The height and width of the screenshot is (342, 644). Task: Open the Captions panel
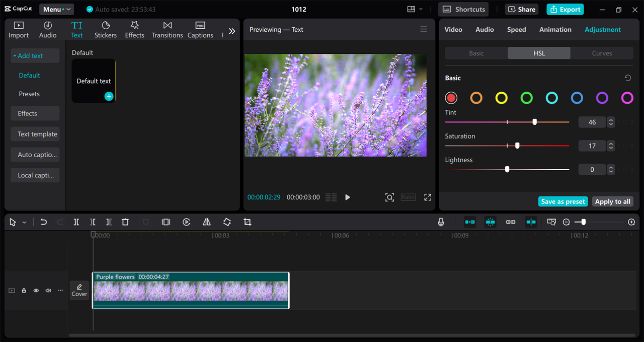click(x=200, y=30)
